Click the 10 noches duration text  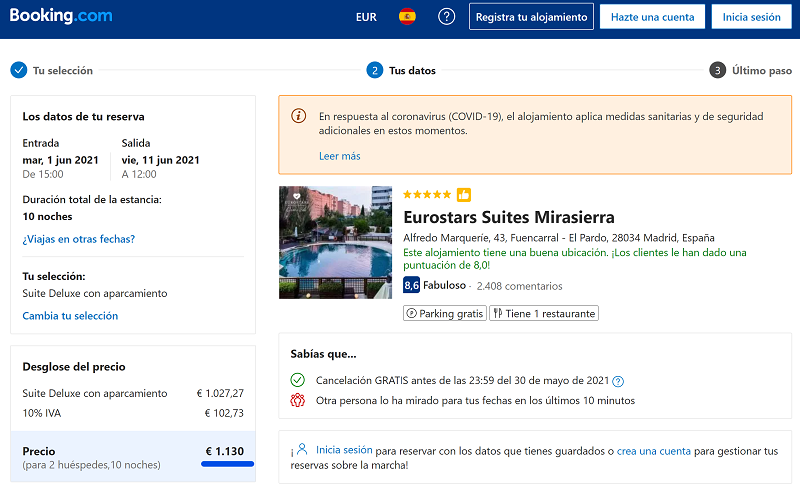pyautogui.click(x=47, y=216)
